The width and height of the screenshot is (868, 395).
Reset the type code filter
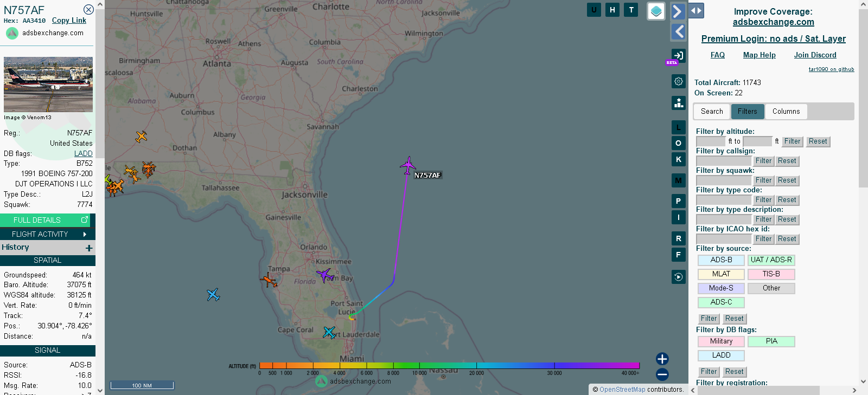[x=787, y=200]
